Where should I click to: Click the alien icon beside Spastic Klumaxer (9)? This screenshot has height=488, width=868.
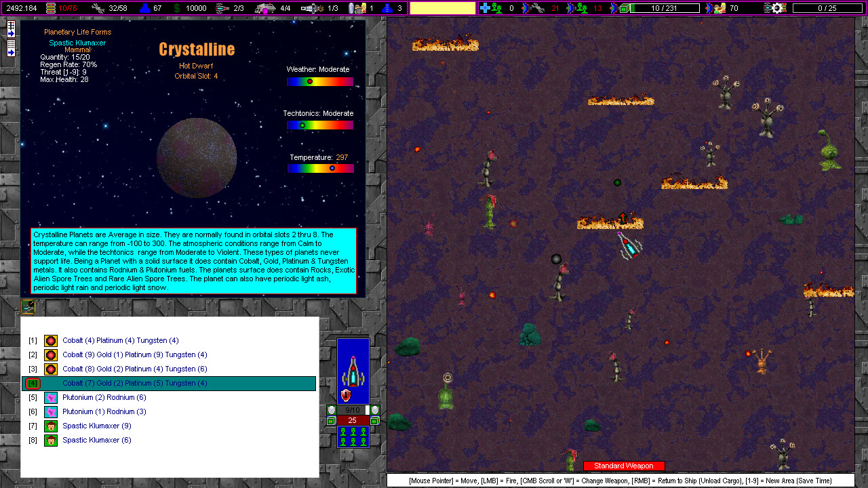pyautogui.click(x=50, y=426)
